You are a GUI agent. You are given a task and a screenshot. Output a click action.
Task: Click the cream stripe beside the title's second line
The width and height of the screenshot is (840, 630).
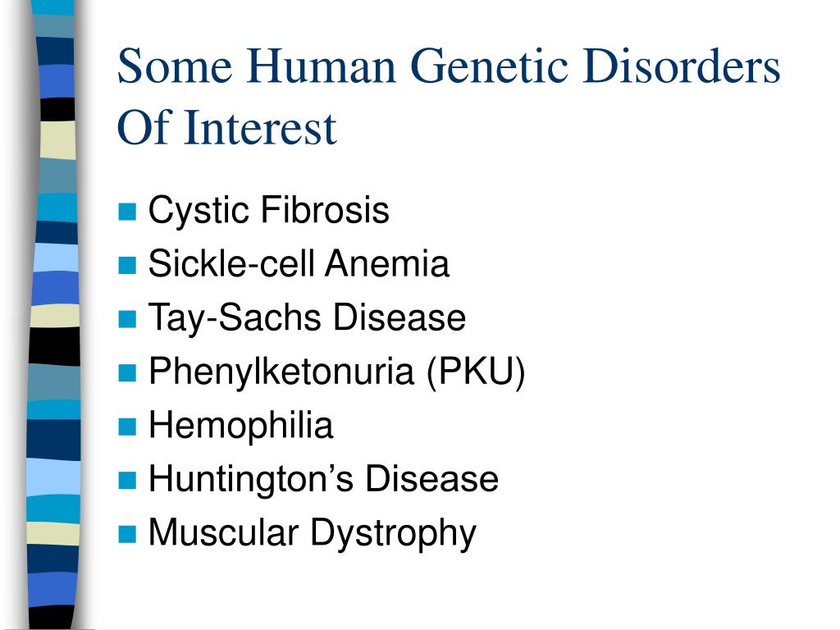tap(58, 139)
